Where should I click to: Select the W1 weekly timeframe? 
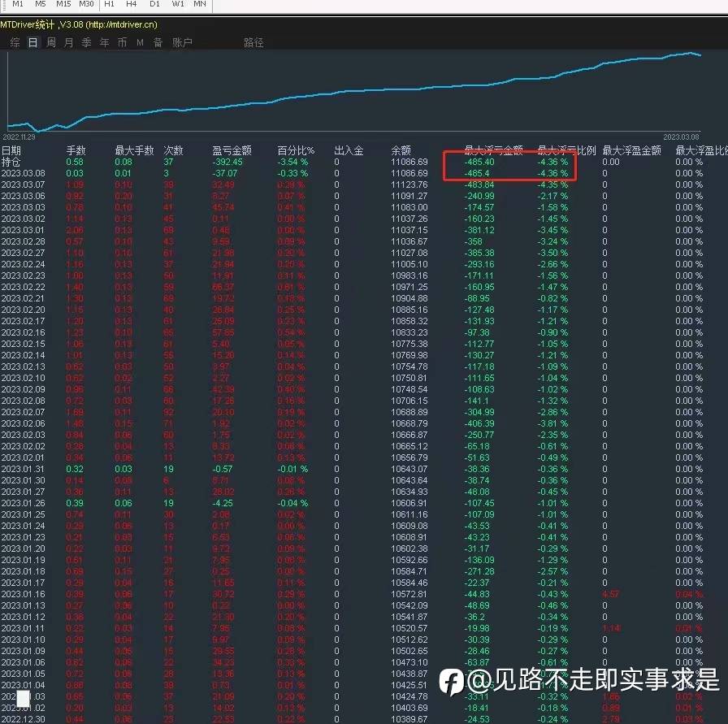178,4
